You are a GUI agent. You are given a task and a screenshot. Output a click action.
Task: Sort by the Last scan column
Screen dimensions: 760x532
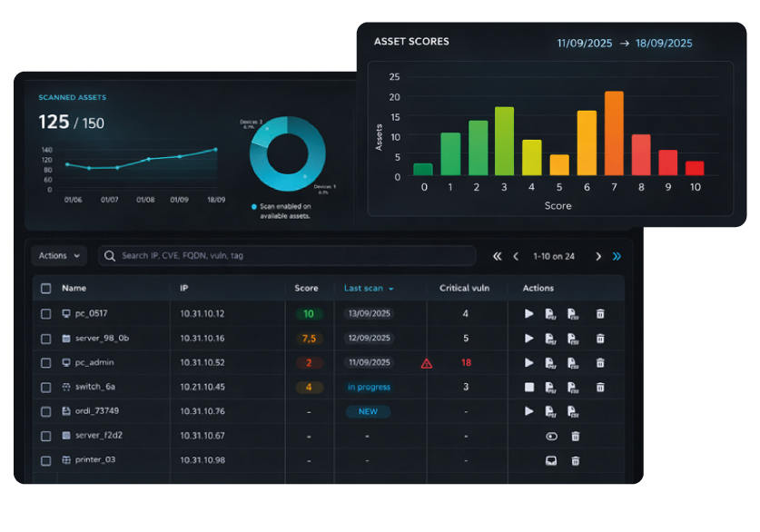click(x=369, y=289)
